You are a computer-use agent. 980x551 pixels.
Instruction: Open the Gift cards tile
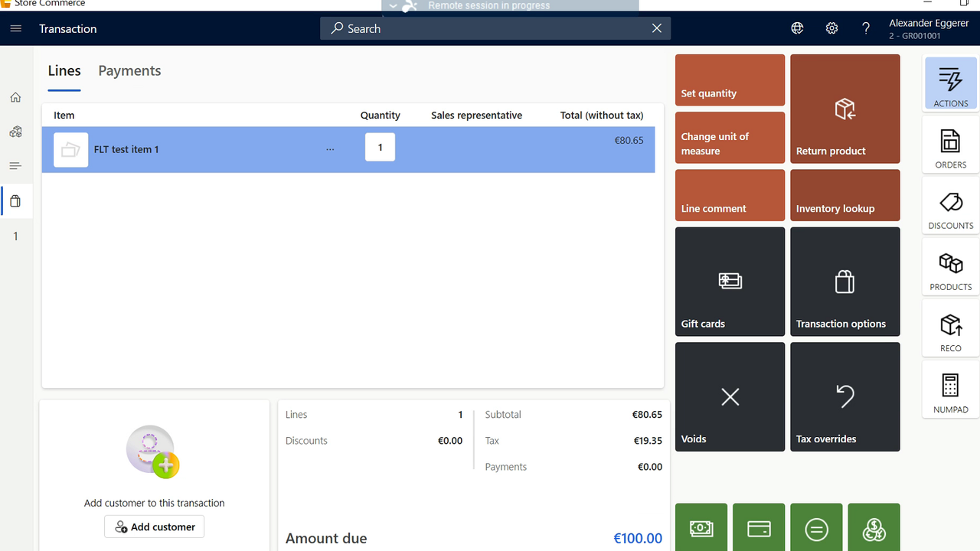(x=730, y=282)
